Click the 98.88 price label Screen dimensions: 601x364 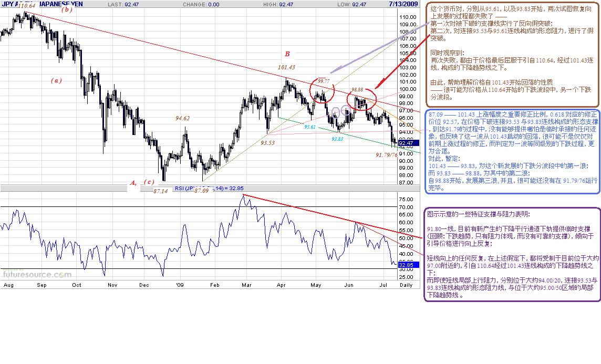click(357, 90)
